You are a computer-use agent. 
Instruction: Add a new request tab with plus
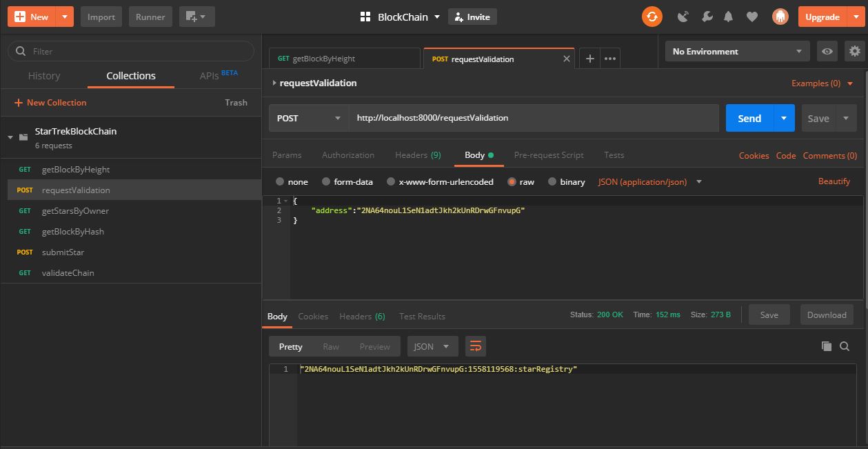589,59
